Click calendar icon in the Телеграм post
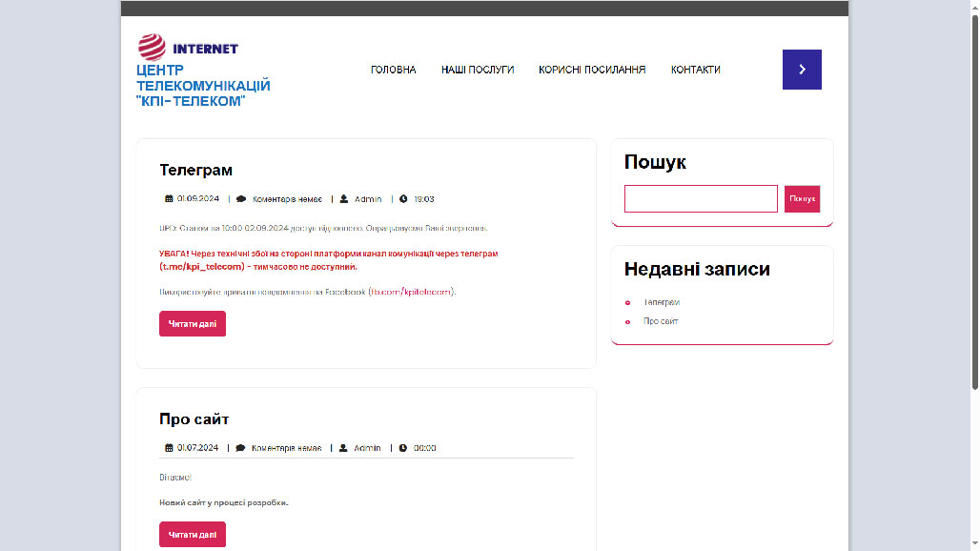This screenshot has height=551, width=980. [x=169, y=199]
